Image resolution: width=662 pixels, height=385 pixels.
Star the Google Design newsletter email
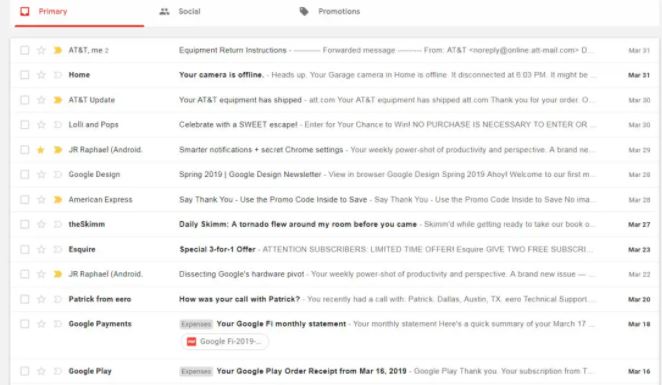pos(41,174)
